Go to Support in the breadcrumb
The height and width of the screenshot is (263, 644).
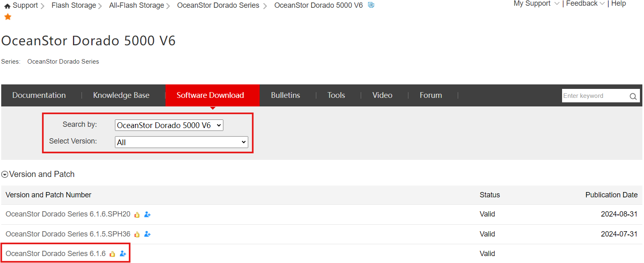pos(25,5)
